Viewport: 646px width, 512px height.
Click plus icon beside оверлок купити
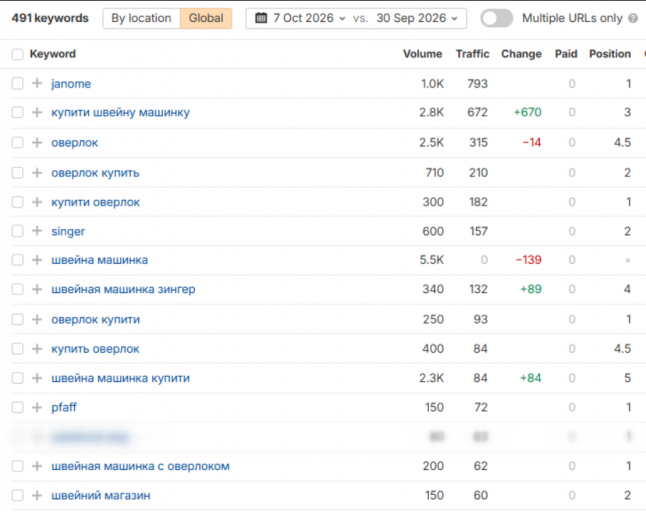tap(37, 319)
